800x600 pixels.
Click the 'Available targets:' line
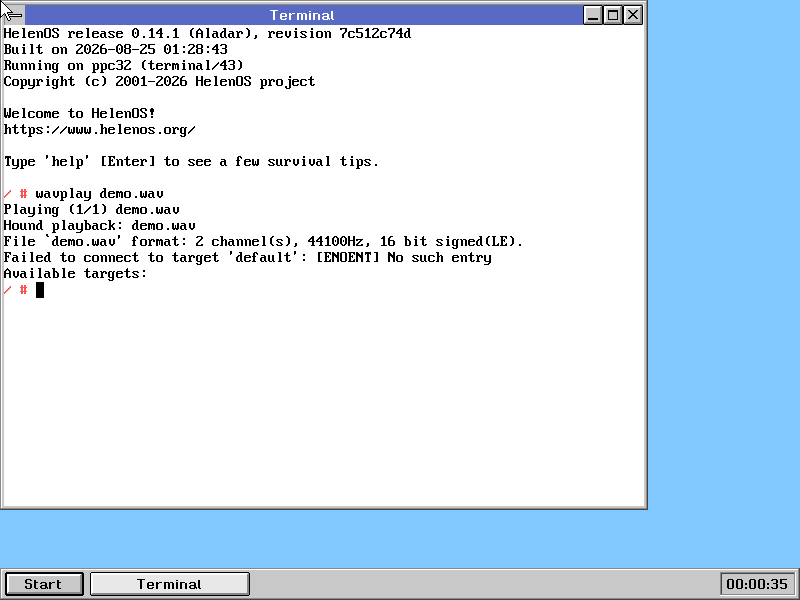click(x=75, y=273)
